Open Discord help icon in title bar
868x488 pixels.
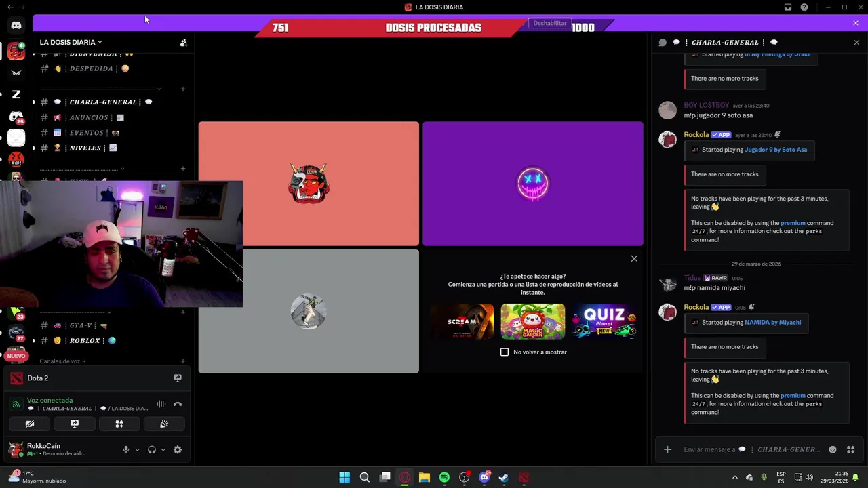(x=804, y=7)
